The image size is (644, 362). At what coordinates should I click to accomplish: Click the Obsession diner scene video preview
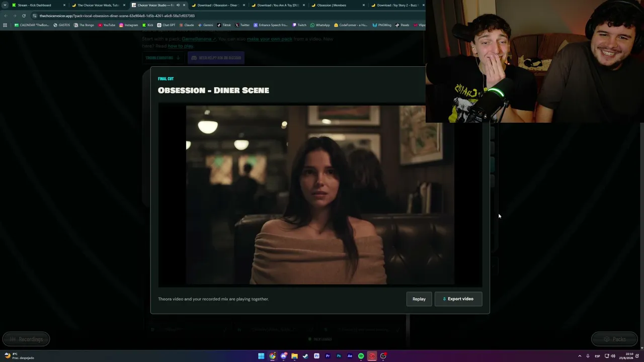[x=320, y=195]
